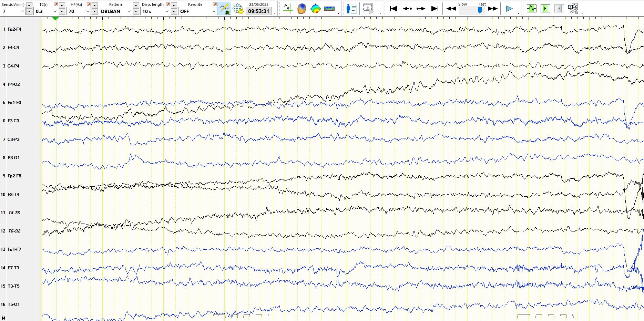Step Pattern selection down
This screenshot has height=321, width=644.
136,11
